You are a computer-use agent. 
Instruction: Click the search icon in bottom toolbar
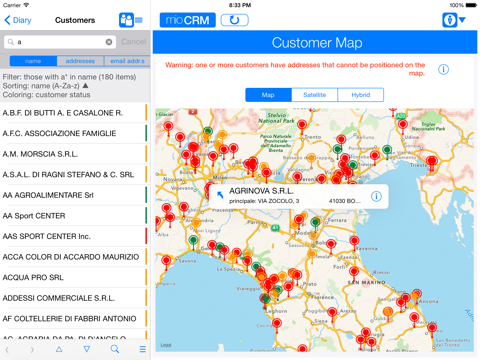(x=115, y=349)
